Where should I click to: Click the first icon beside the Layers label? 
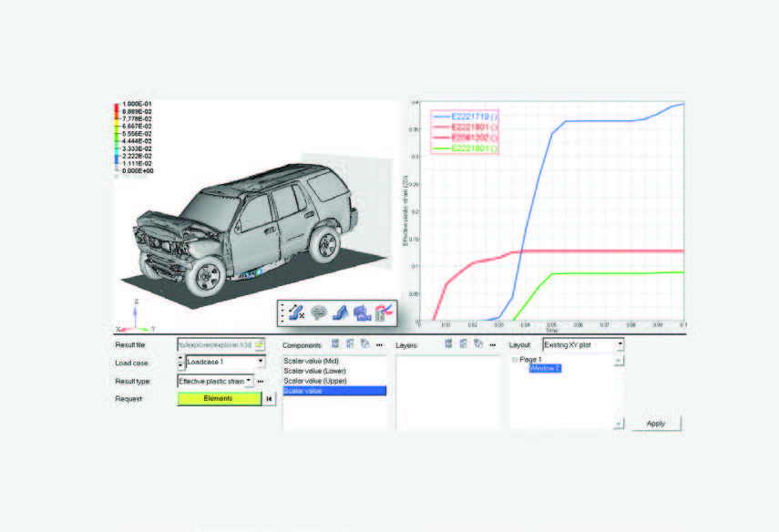click(449, 345)
